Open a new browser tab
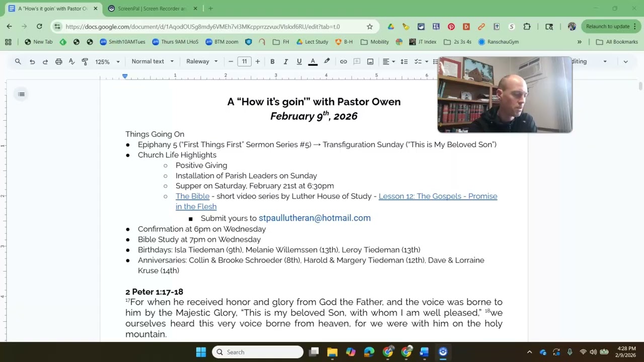The image size is (644, 362). (210, 9)
